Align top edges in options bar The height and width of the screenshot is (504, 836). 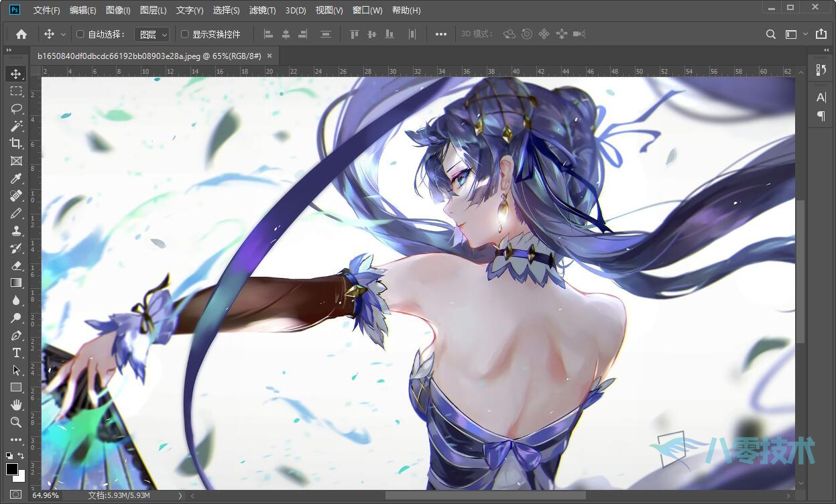pyautogui.click(x=355, y=34)
